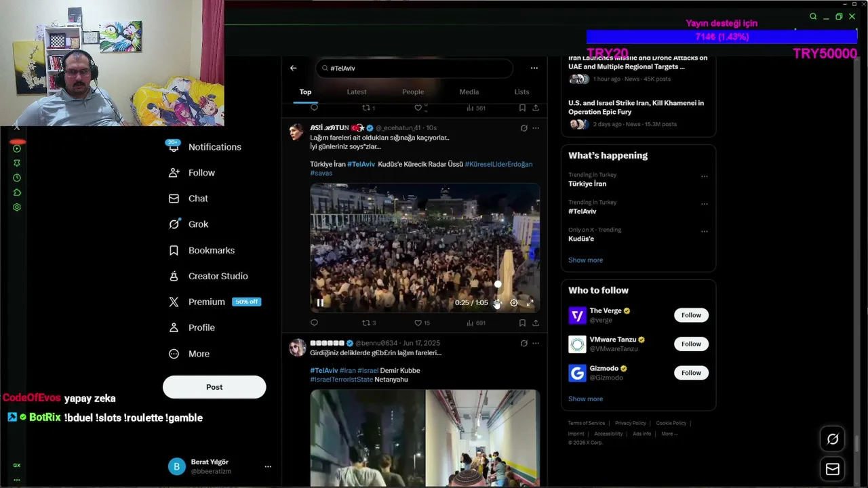The height and width of the screenshot is (488, 868).
Task: Open search options three-dot menu
Action: click(x=534, y=68)
